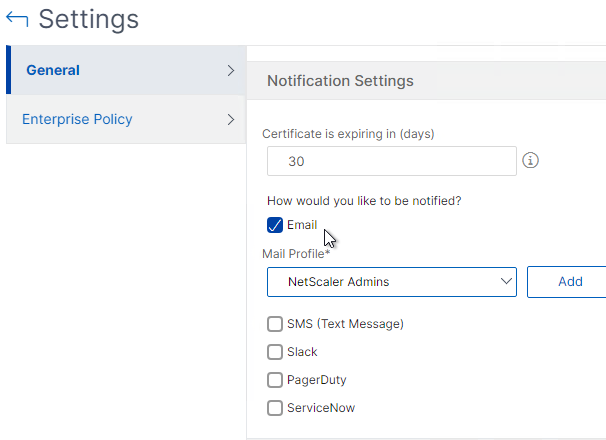Go back using the arrow beside Settings
The width and height of the screenshot is (606, 440).
pyautogui.click(x=17, y=19)
